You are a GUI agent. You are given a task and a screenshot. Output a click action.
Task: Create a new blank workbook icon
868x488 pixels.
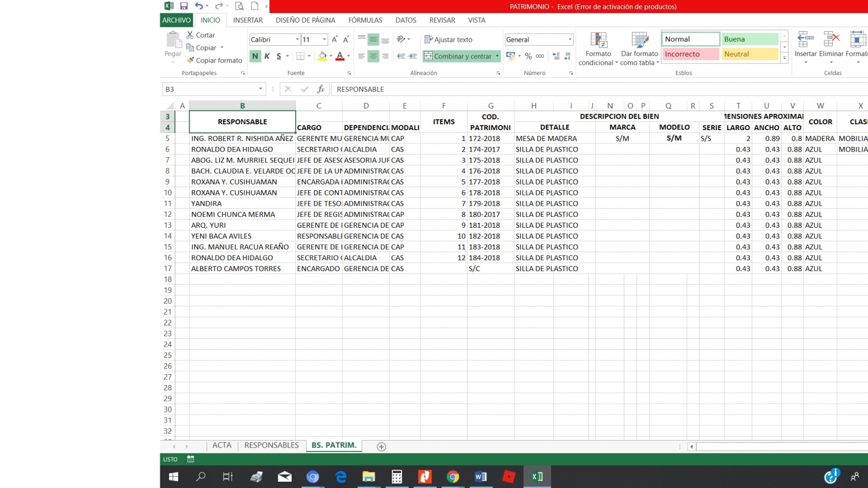(x=255, y=6)
